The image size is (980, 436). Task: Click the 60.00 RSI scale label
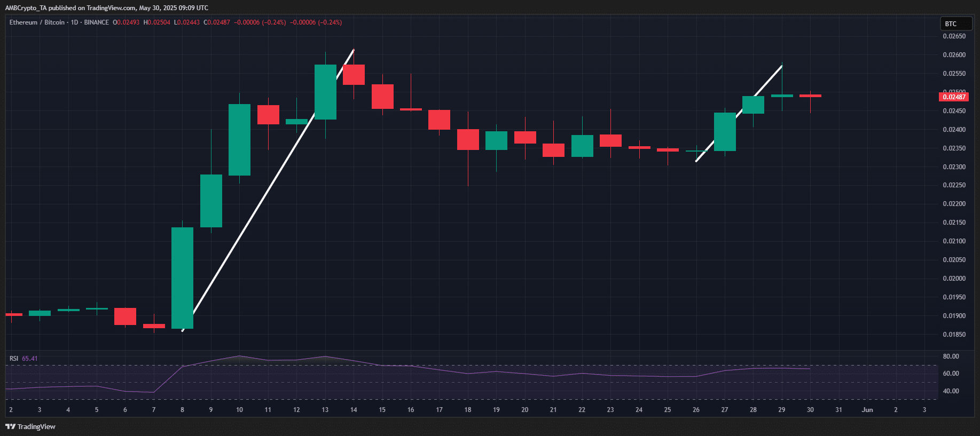[951, 374]
